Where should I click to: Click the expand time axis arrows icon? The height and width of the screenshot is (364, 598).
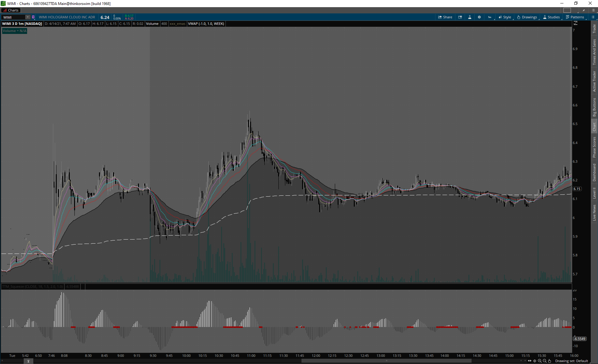pyautogui.click(x=529, y=361)
